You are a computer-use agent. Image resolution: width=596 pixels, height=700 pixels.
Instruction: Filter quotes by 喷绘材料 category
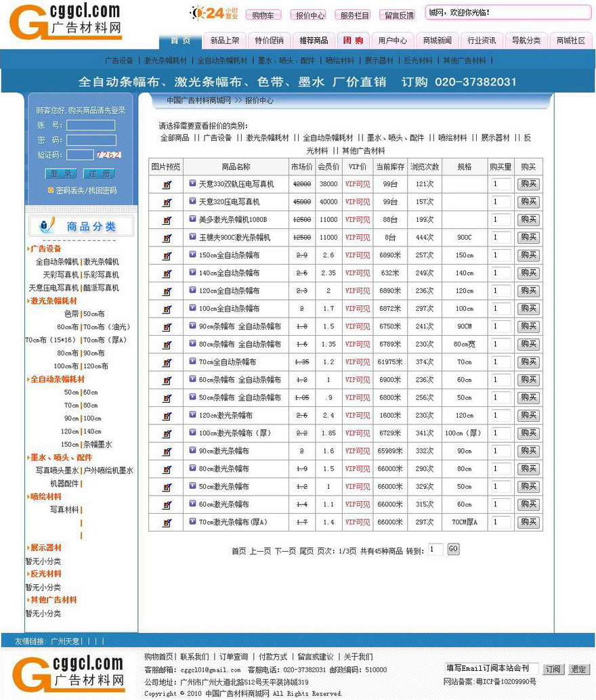[452, 138]
